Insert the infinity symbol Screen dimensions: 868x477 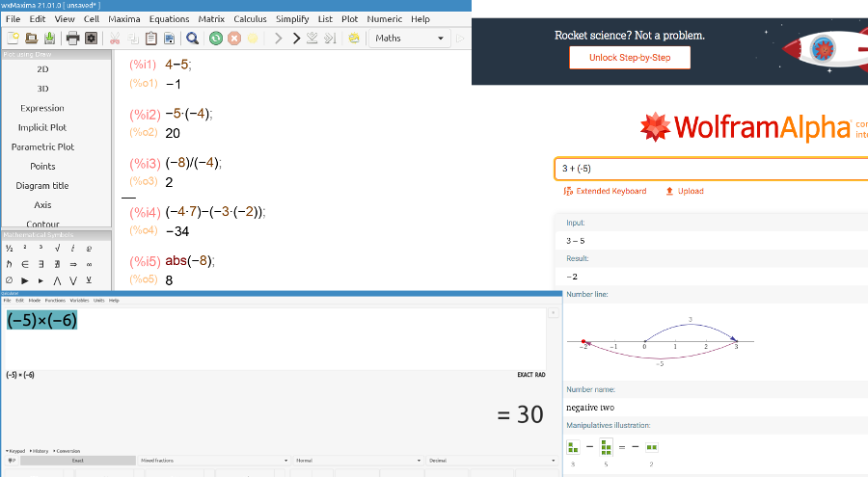tap(89, 264)
